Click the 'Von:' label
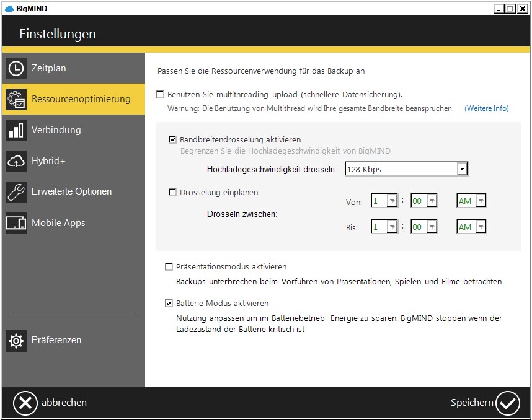Image resolution: width=532 pixels, height=420 pixels. coord(354,203)
